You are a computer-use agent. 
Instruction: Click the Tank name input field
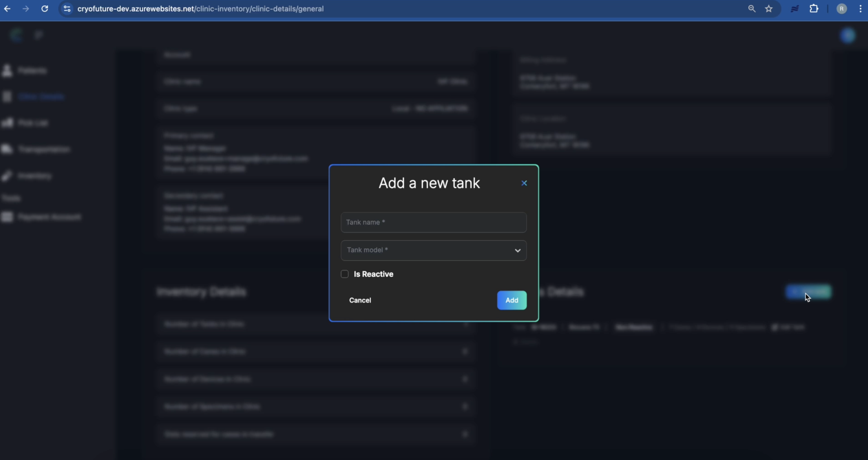point(433,222)
